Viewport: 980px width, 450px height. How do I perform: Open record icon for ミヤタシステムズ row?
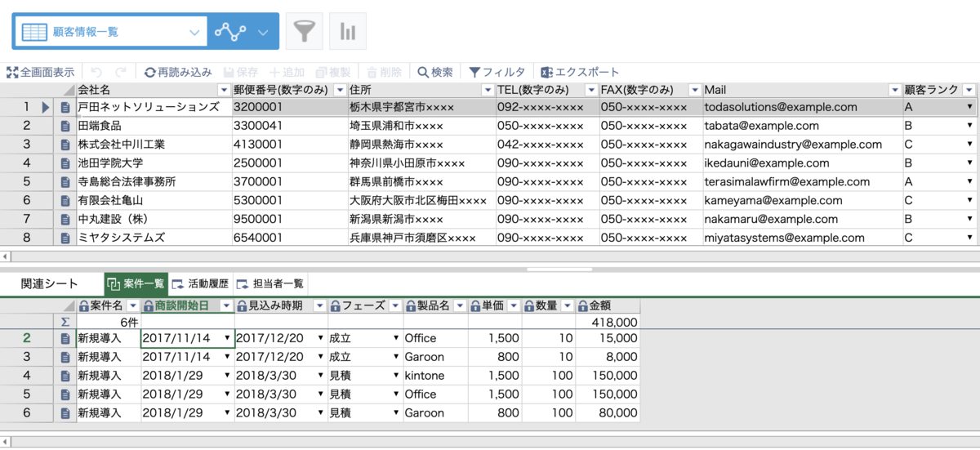tap(65, 238)
